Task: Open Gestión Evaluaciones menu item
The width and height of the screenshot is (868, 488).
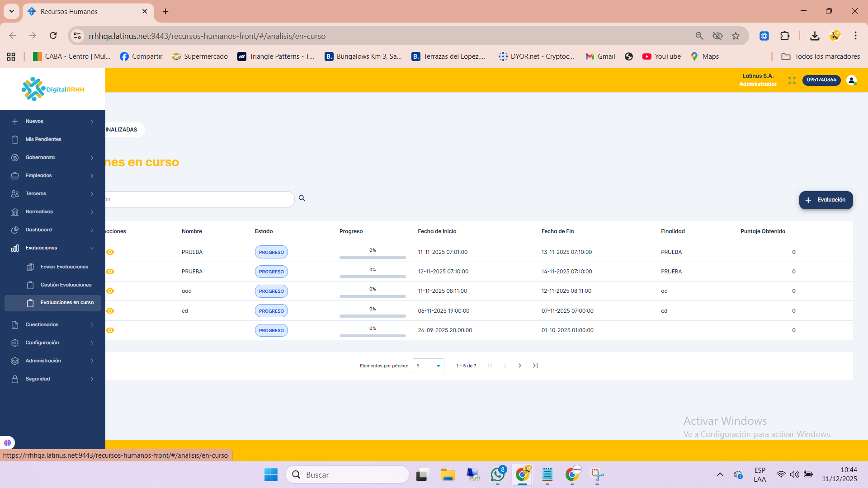Action: [66, 285]
